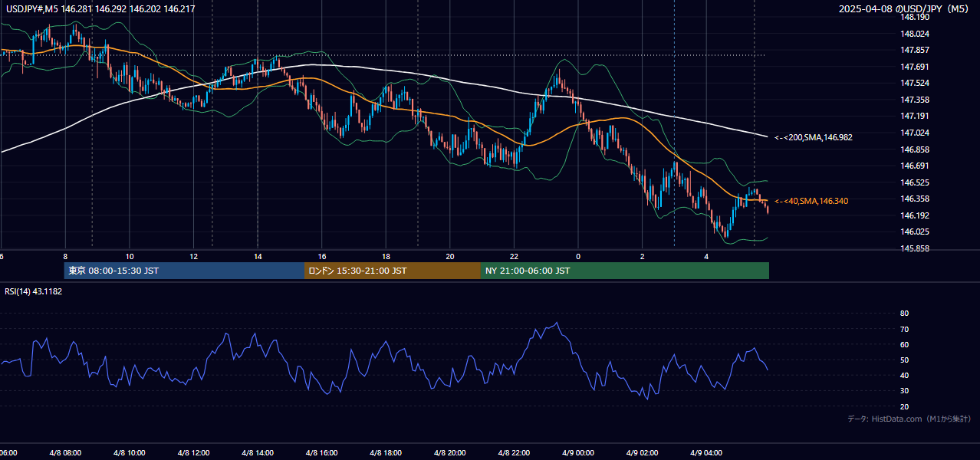Select the NY 21:00-06:00 JST session bar
This screenshot has height=460, width=980.
pyautogui.click(x=625, y=271)
